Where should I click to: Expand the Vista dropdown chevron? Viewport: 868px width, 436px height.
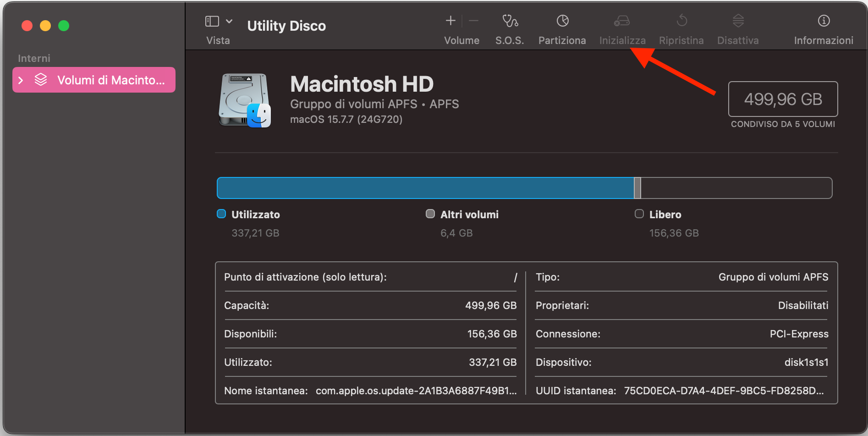[229, 21]
